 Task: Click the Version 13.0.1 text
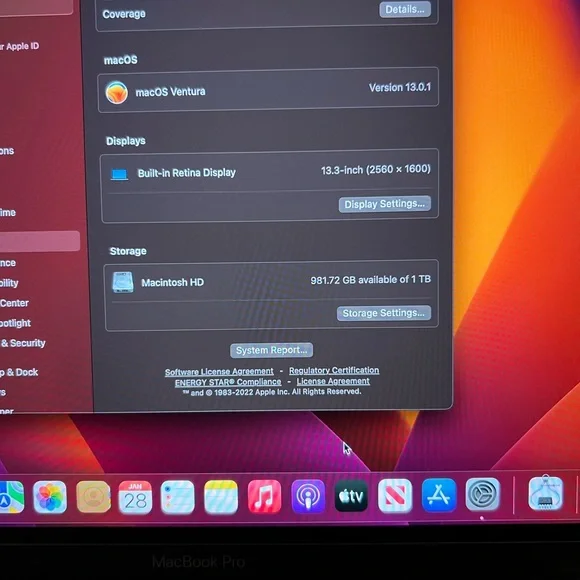point(399,88)
